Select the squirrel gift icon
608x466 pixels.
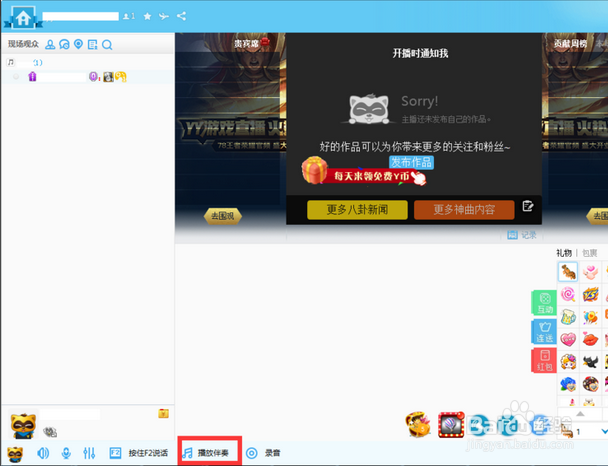click(x=568, y=271)
